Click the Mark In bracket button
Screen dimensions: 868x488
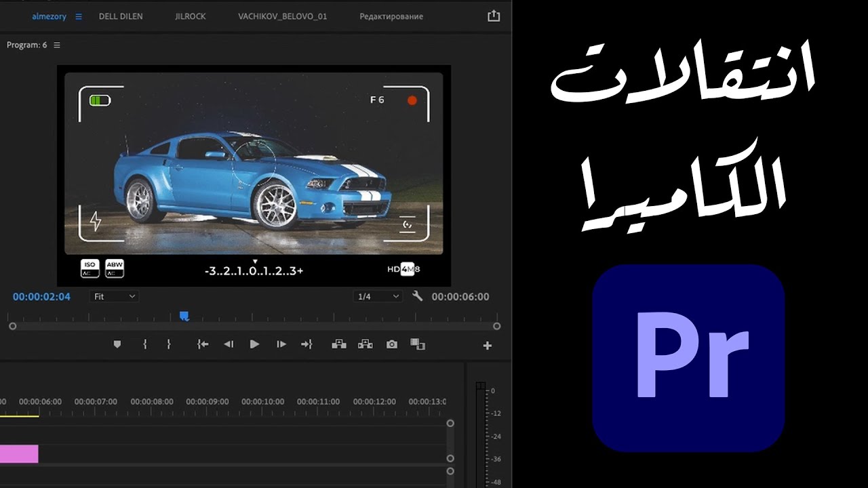pos(144,344)
